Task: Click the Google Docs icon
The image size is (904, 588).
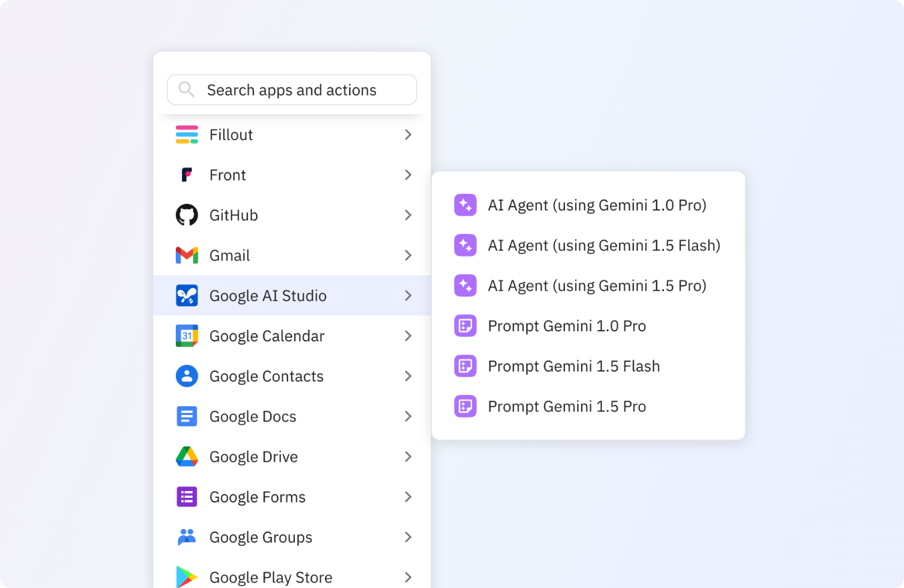Action: (187, 416)
